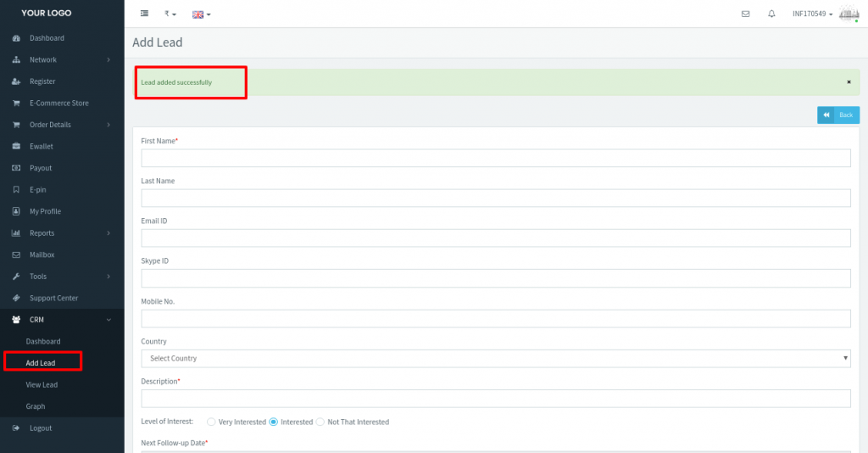Image resolution: width=868 pixels, height=453 pixels.
Task: Click into the Email ID field
Action: [495, 238]
